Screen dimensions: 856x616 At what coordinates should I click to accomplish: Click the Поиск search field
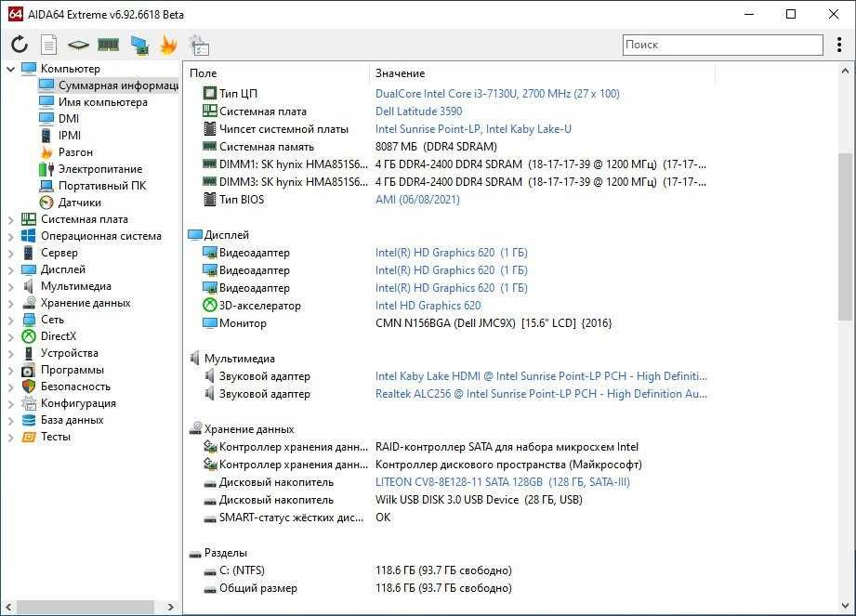(722, 45)
